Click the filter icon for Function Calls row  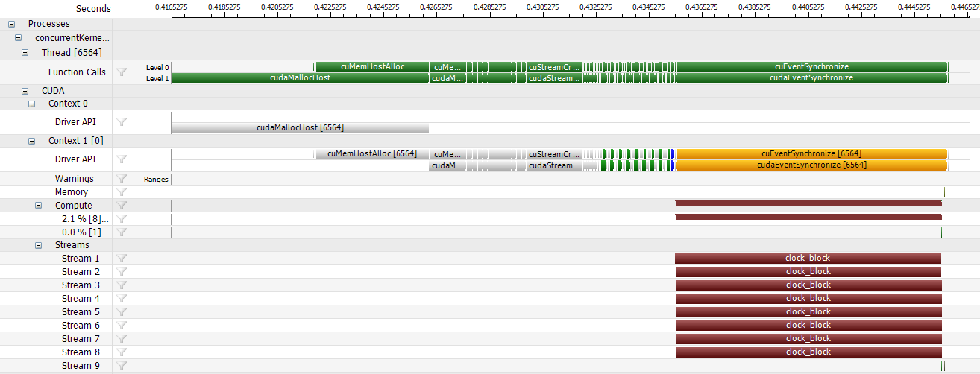[x=122, y=72]
